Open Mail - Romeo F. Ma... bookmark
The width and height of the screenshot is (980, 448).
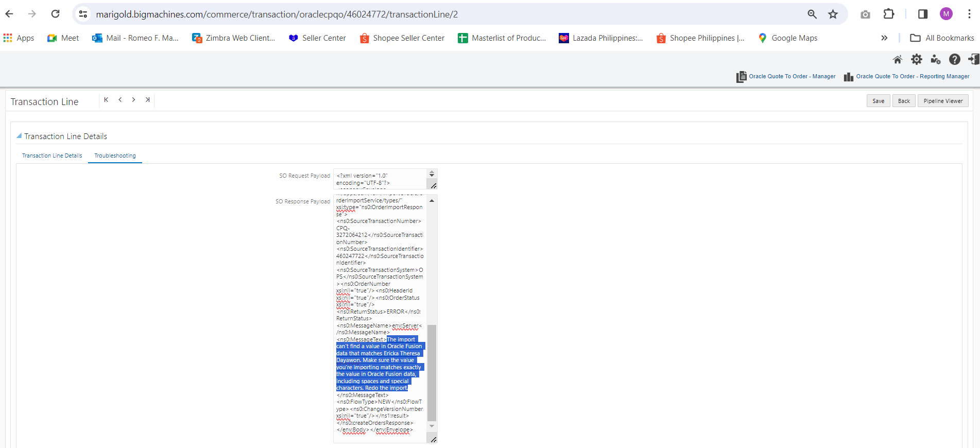(x=135, y=38)
